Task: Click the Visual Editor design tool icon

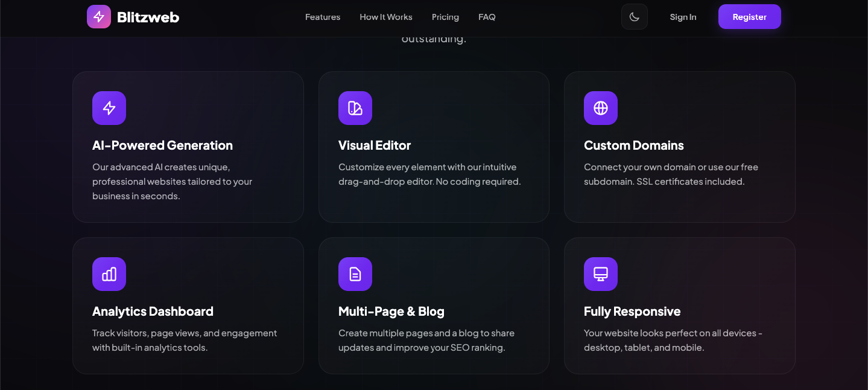Action: 355,108
